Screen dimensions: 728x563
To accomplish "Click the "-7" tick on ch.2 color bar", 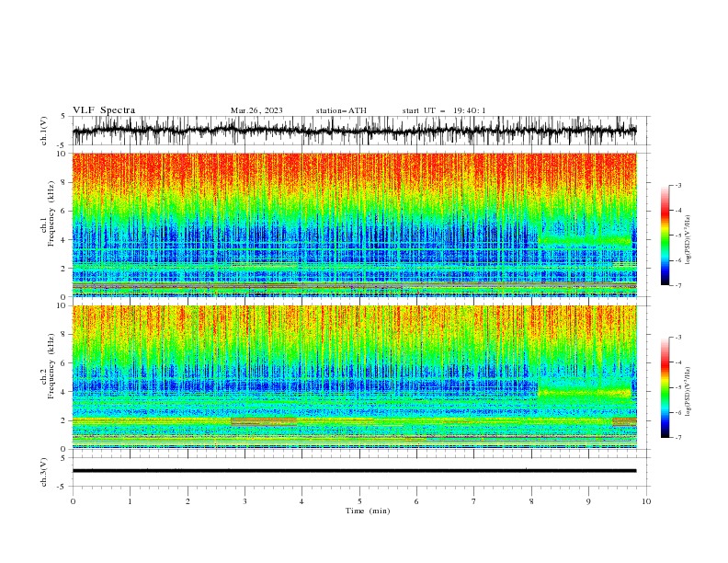I will tap(678, 438).
